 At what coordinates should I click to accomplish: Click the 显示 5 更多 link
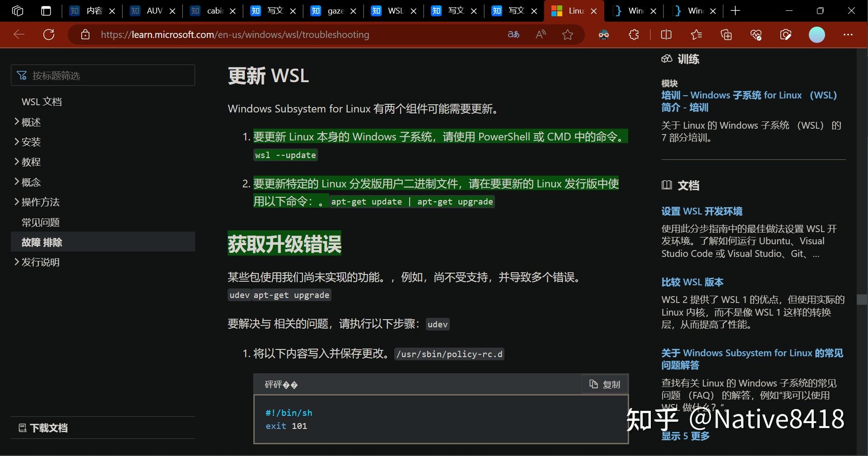coord(686,436)
